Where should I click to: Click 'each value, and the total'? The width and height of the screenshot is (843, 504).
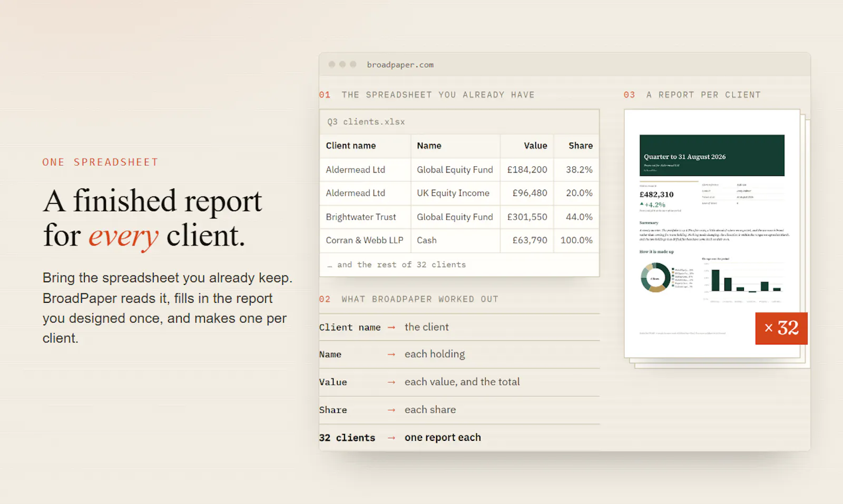coord(462,382)
